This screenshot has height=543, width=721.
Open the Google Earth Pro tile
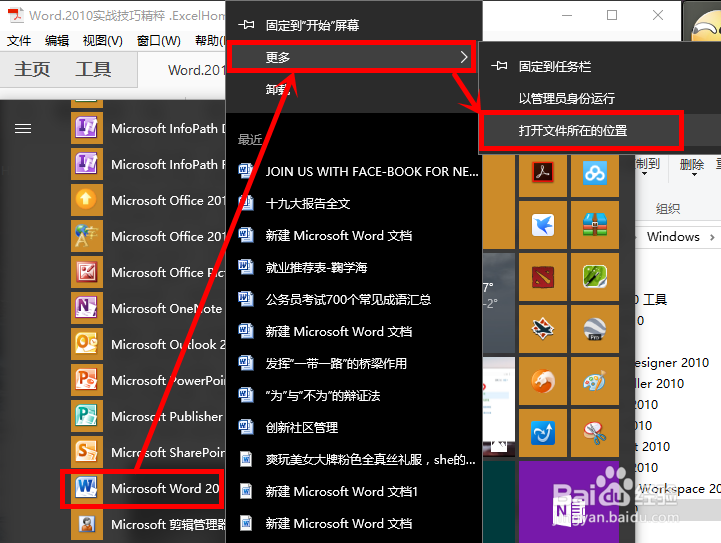click(595, 329)
